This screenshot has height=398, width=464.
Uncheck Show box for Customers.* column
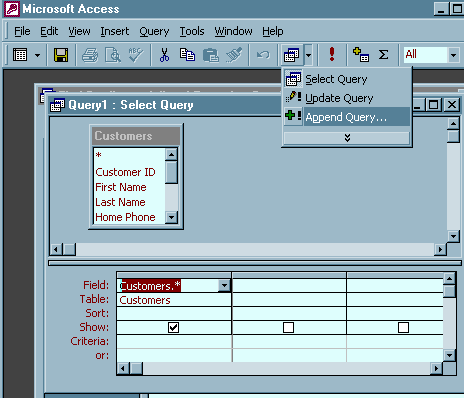tap(173, 327)
